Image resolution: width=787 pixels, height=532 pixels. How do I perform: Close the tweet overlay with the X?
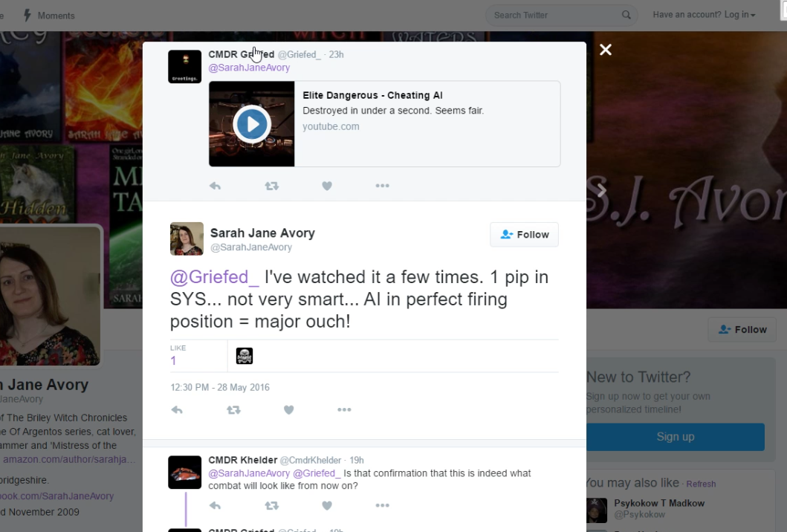(x=606, y=50)
